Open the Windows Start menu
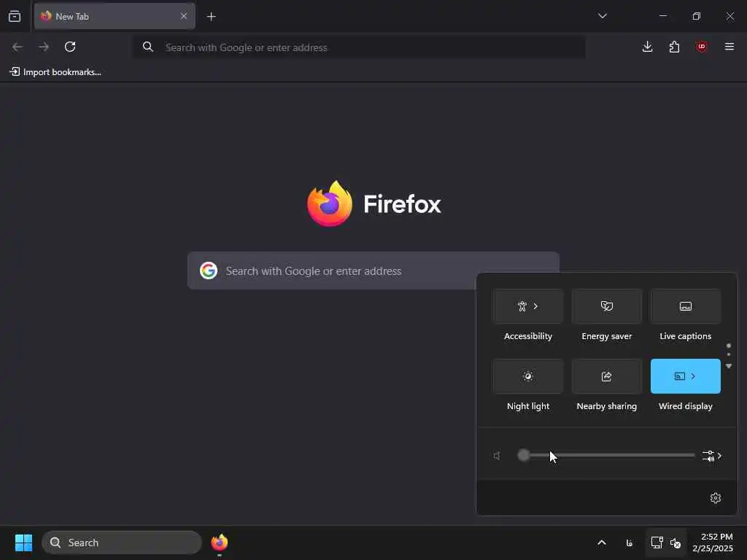The image size is (747, 560). pyautogui.click(x=23, y=542)
